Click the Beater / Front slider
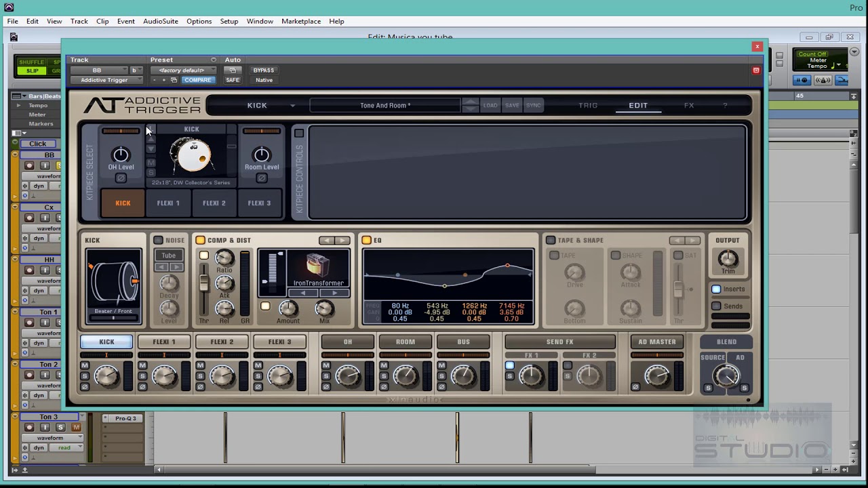Image resolution: width=868 pixels, height=488 pixels. [114, 317]
